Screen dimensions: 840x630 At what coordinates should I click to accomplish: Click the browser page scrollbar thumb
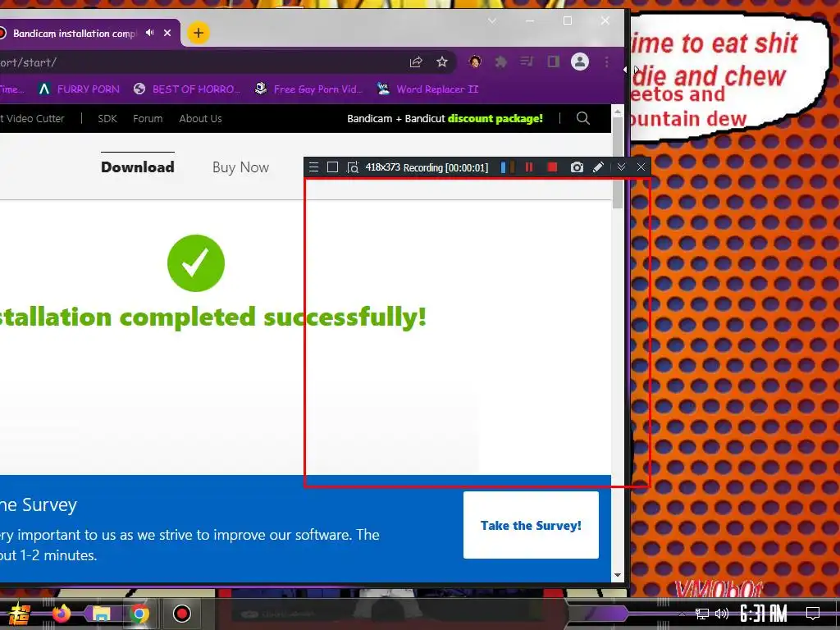click(617, 163)
